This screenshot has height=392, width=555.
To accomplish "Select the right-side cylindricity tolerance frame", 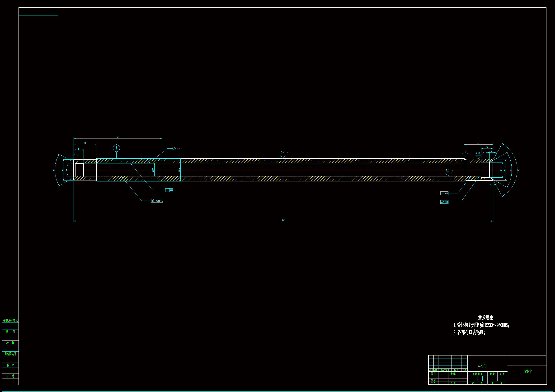I will pyautogui.click(x=444, y=202).
